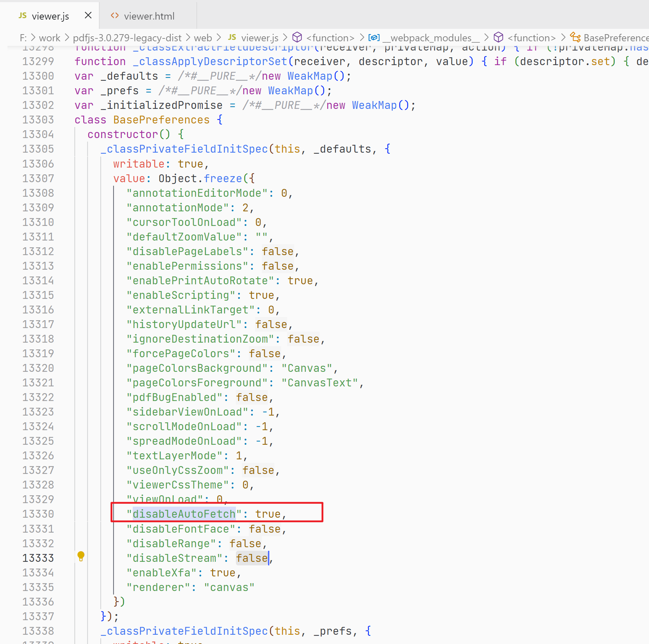Expand the work folder in the breadcrumb path
Viewport: 649px width, 644px height.
click(50, 38)
